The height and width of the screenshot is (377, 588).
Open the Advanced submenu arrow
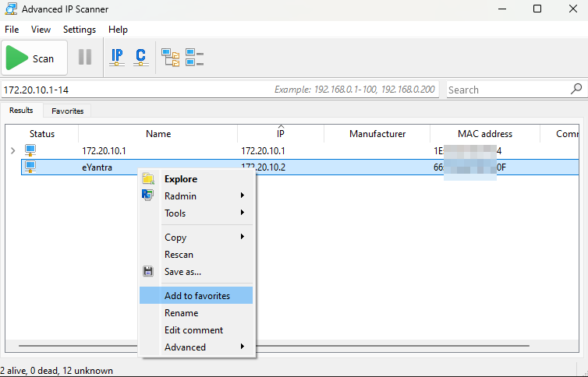[243, 347]
